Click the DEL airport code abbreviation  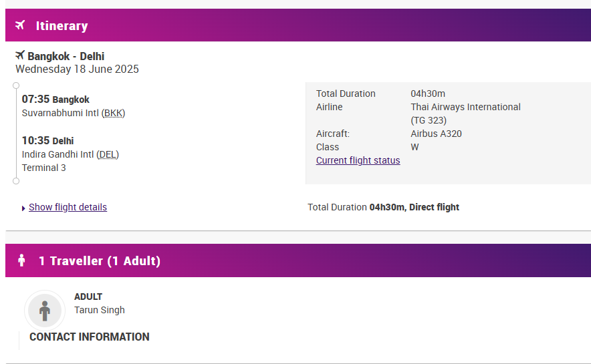(108, 154)
